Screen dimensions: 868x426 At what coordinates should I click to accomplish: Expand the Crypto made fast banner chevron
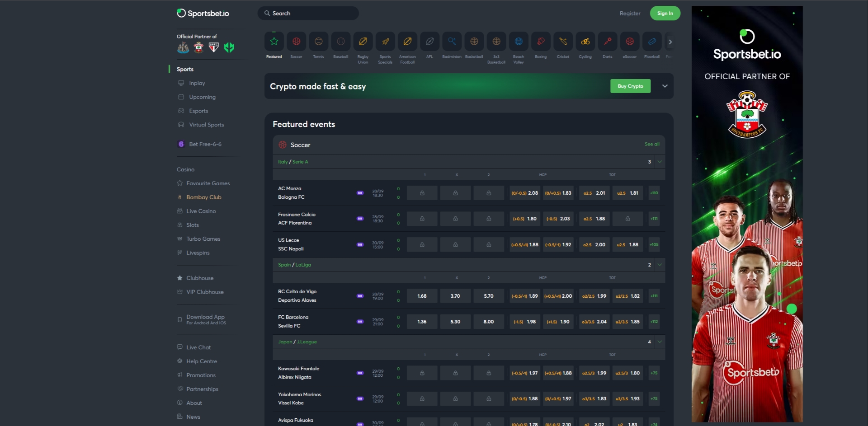pos(665,86)
